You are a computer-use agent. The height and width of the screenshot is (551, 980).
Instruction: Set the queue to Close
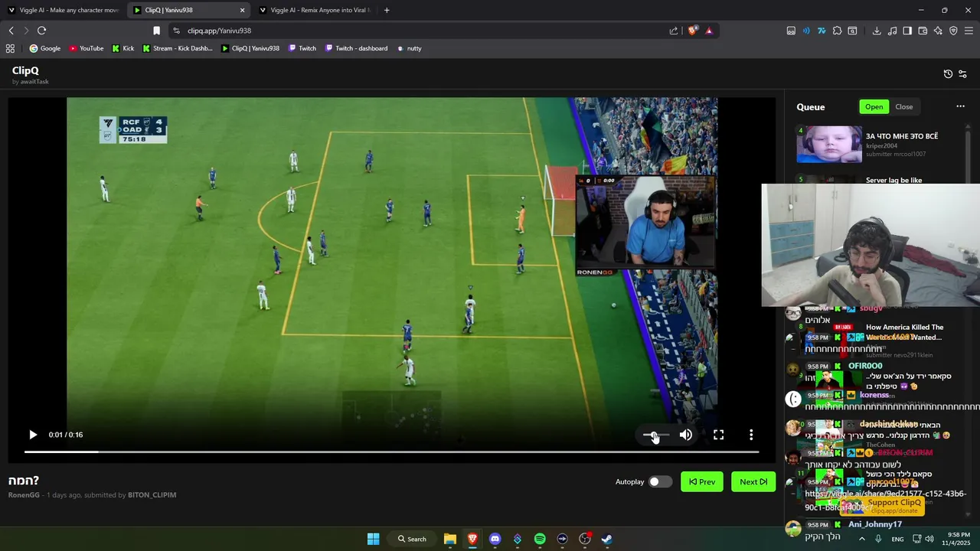(904, 106)
